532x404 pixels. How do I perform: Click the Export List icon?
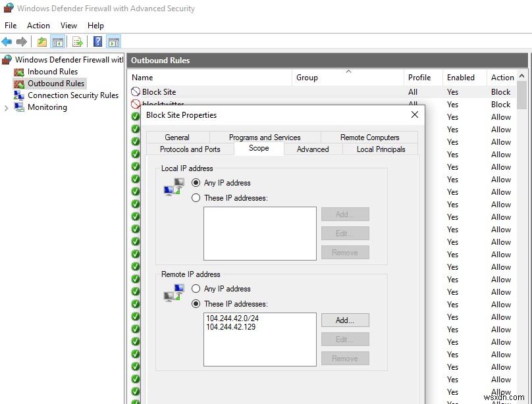78,41
